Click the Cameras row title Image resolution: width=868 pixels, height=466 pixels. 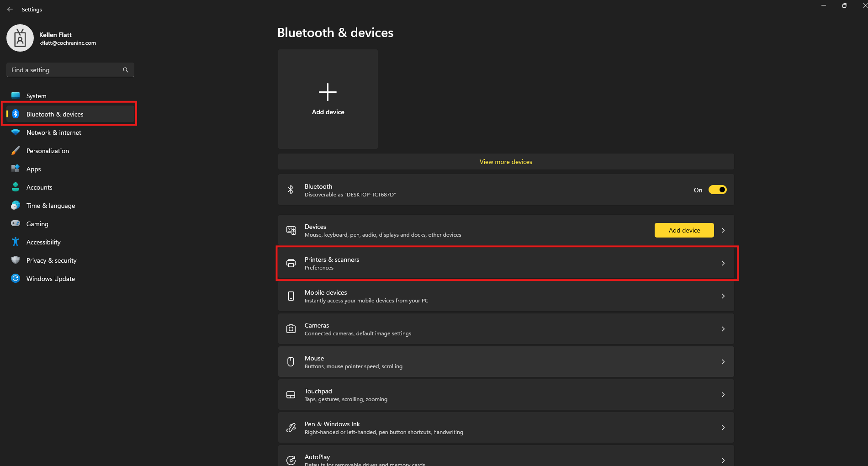point(317,325)
